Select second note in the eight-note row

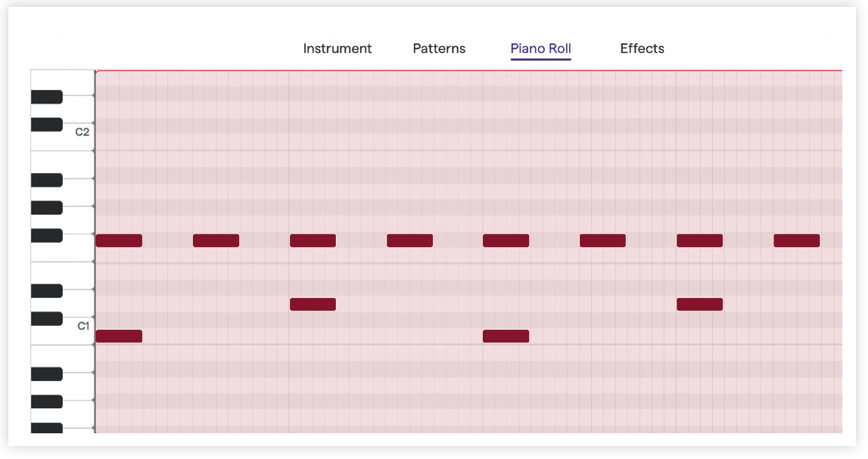tap(216, 240)
